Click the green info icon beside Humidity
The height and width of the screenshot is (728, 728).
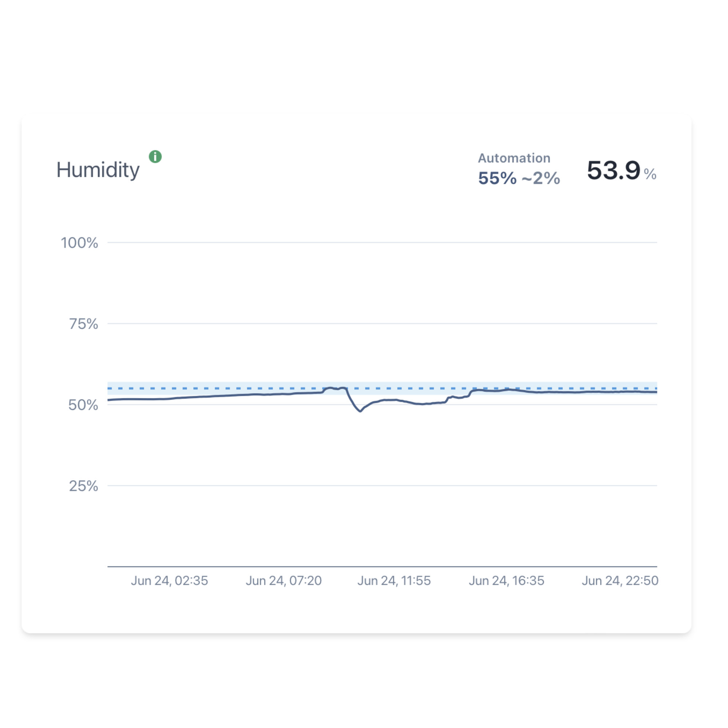point(155,157)
